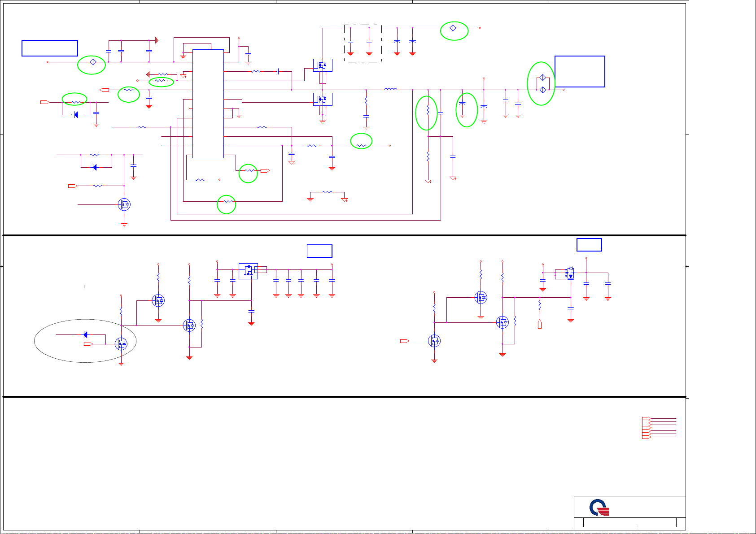The image size is (756, 534).
Task: Select the largest empty blue box at right
Action: coord(580,71)
